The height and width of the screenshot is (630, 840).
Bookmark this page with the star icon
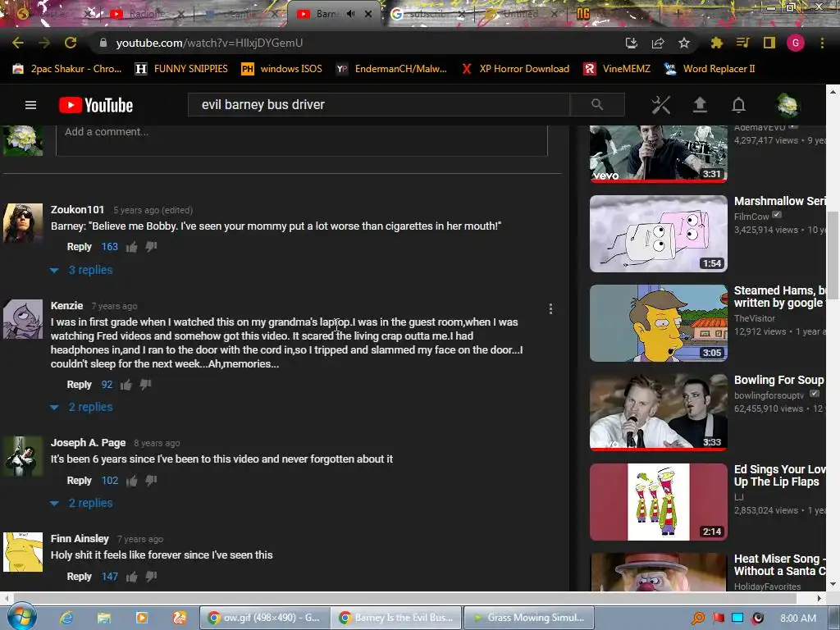pos(684,43)
